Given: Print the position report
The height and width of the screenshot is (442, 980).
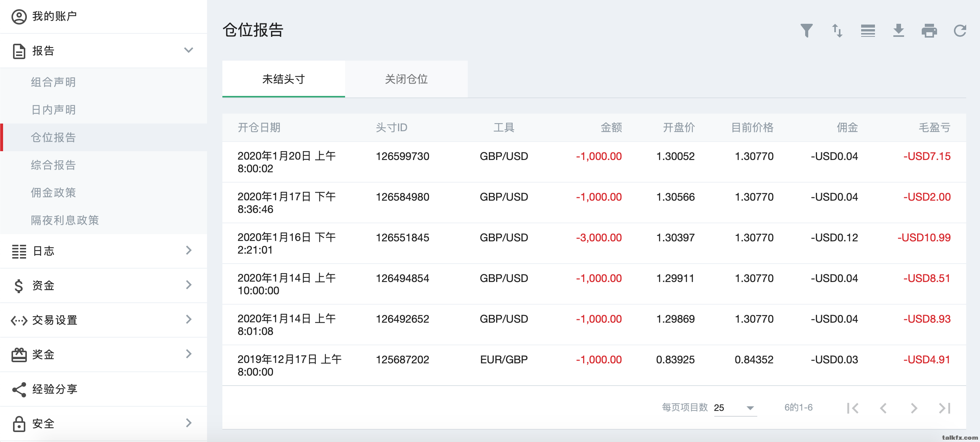Looking at the screenshot, I should (x=929, y=31).
